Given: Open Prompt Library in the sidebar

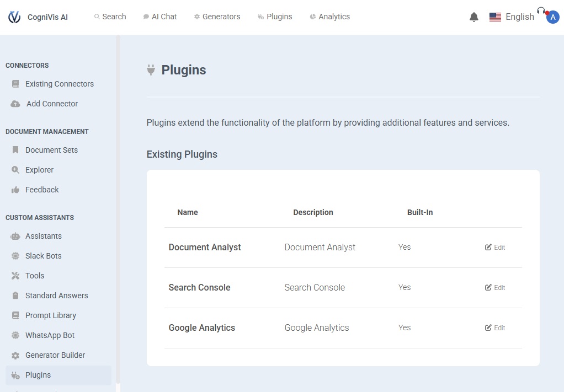Looking at the screenshot, I should pos(50,315).
